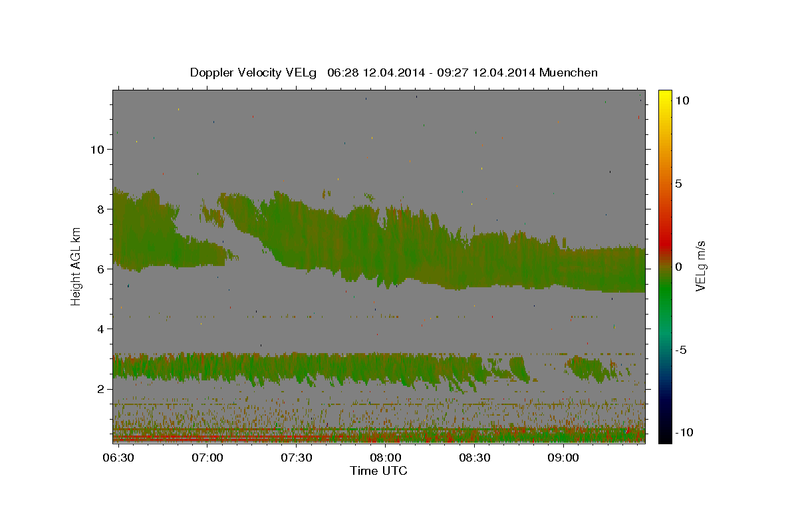
Task: Click the height tick label 8
Action: coord(102,209)
